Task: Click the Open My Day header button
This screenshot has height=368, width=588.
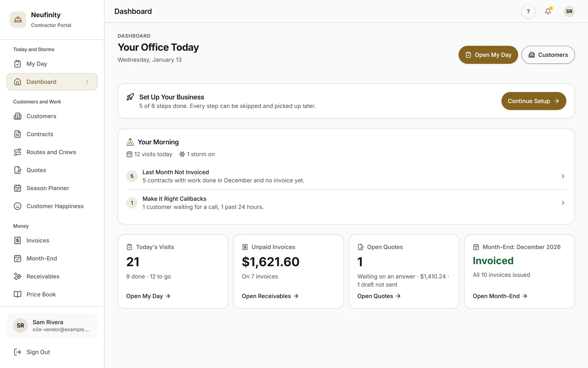Action: point(488,55)
